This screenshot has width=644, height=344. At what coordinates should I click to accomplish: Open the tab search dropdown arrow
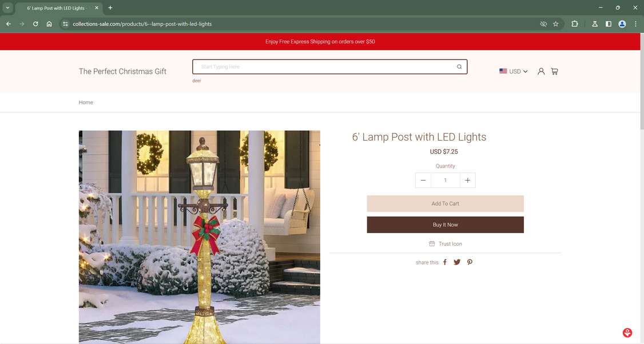pos(7,8)
